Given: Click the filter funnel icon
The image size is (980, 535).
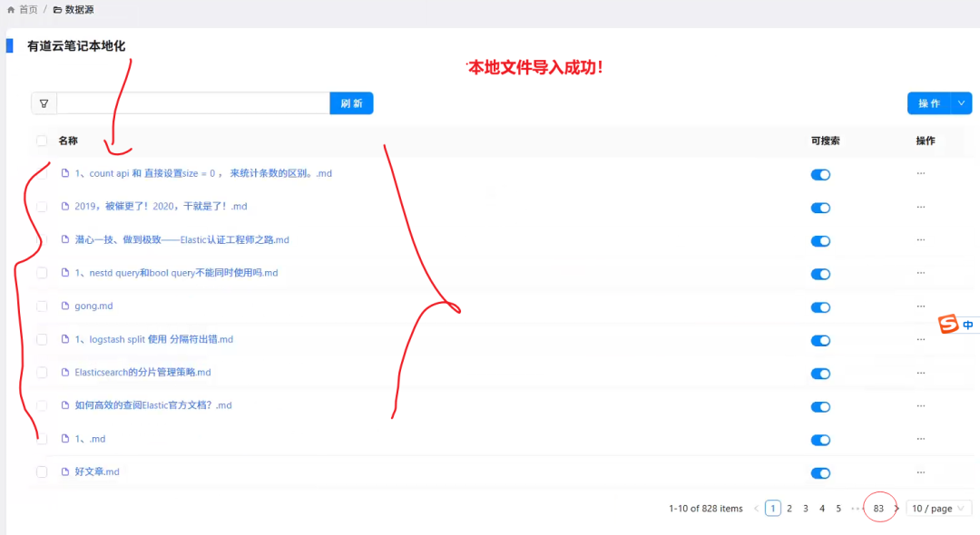Looking at the screenshot, I should coord(44,103).
